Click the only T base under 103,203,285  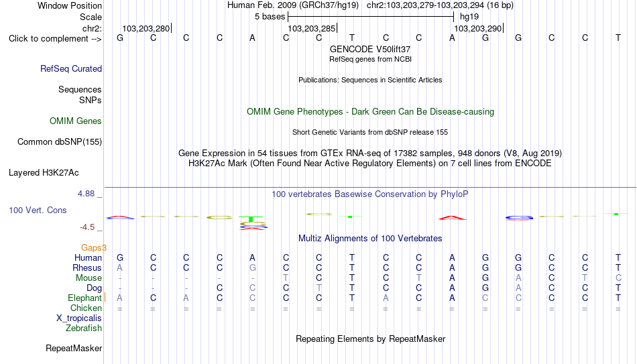coord(352,38)
